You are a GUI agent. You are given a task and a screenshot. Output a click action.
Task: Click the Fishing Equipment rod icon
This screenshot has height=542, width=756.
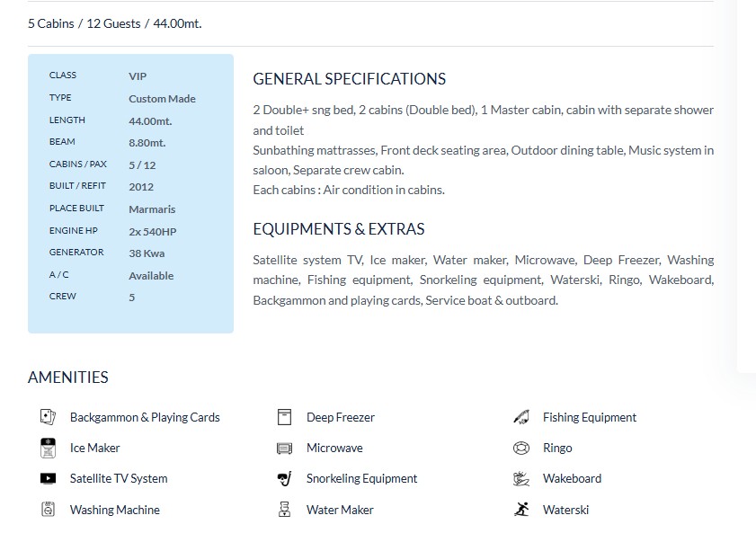pyautogui.click(x=521, y=417)
